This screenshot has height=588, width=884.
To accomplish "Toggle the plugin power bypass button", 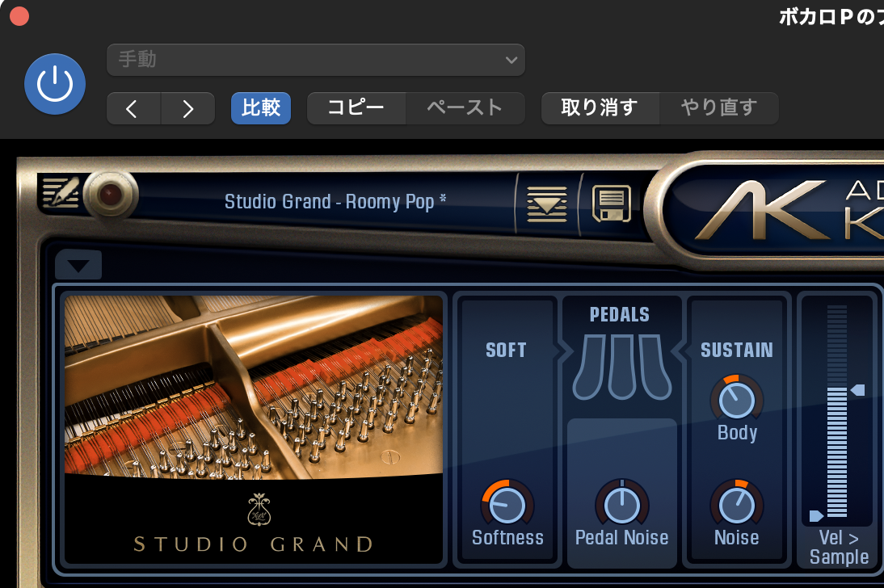I will click(55, 84).
